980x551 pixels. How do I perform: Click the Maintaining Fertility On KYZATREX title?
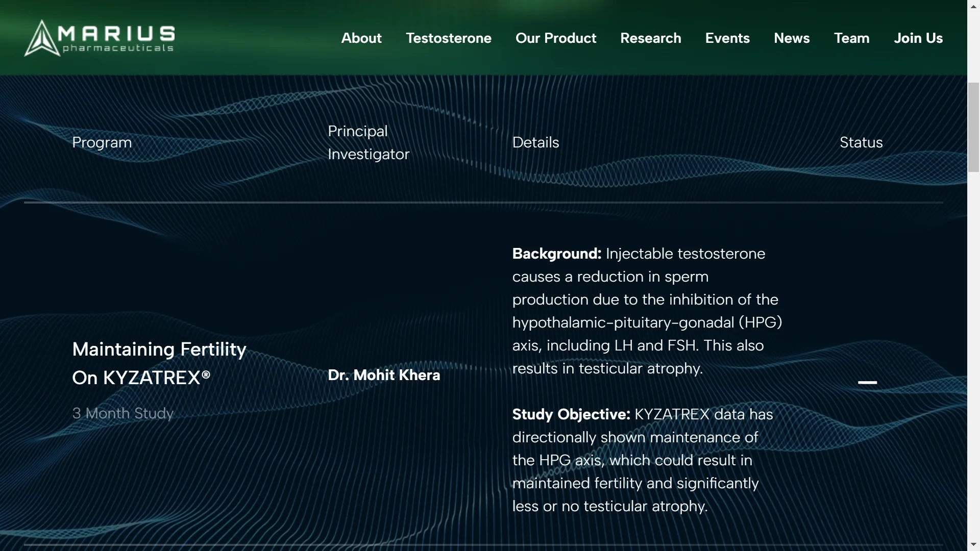click(x=159, y=363)
